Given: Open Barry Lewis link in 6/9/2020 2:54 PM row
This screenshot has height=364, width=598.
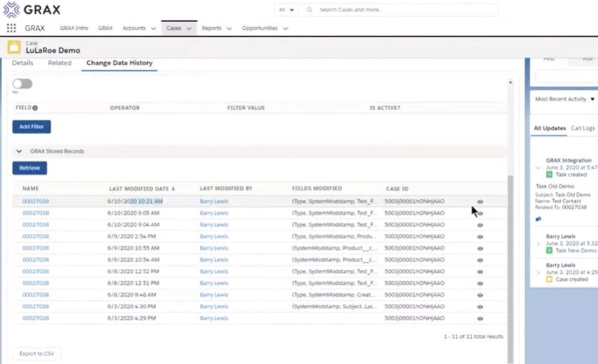Looking at the screenshot, I should [x=214, y=236].
